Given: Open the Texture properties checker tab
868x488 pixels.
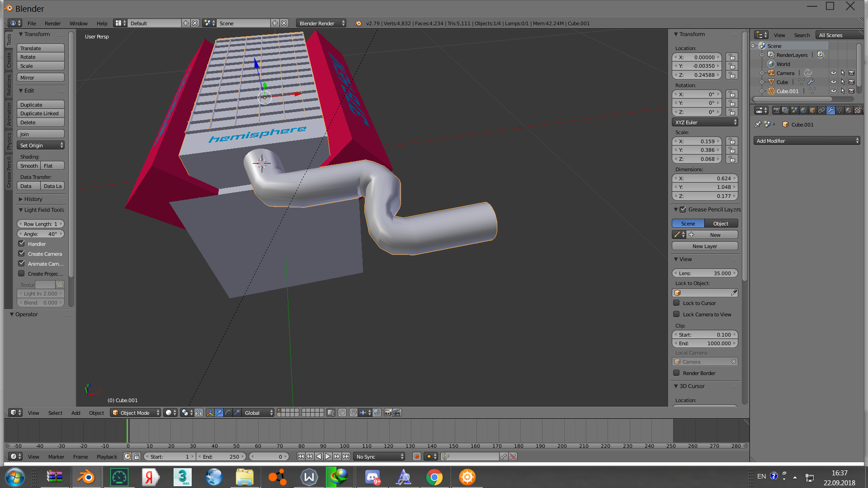Looking at the screenshot, I should click(x=858, y=110).
